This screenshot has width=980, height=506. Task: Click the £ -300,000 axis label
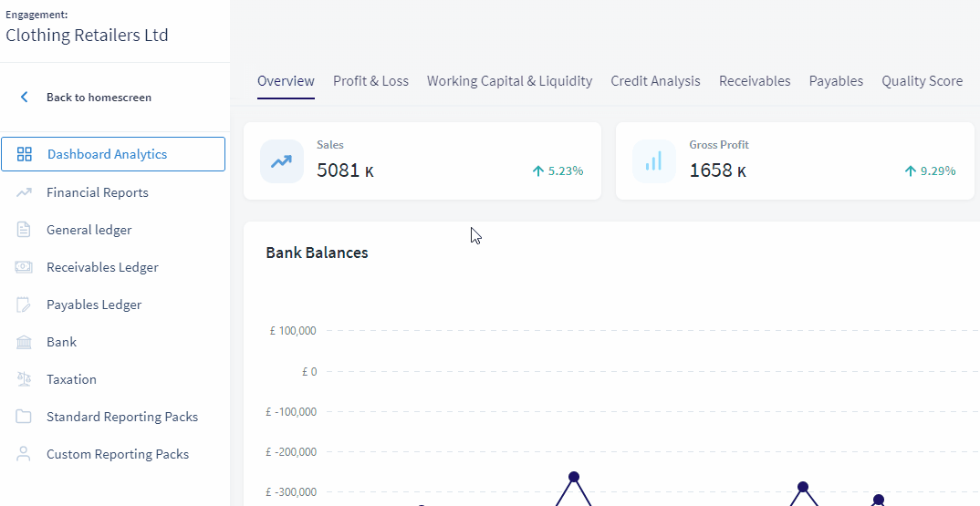point(291,491)
